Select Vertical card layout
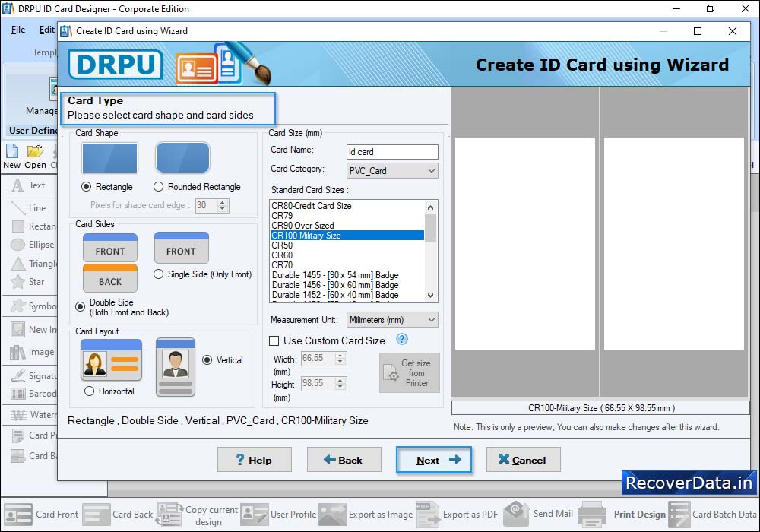Screen dimensions: 760x532 click(207, 360)
